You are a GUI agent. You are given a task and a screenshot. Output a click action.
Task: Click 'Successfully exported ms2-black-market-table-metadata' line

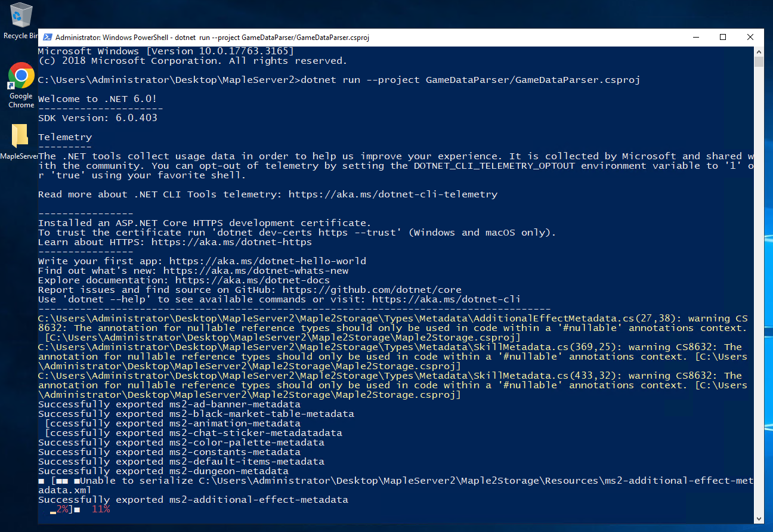coord(196,414)
